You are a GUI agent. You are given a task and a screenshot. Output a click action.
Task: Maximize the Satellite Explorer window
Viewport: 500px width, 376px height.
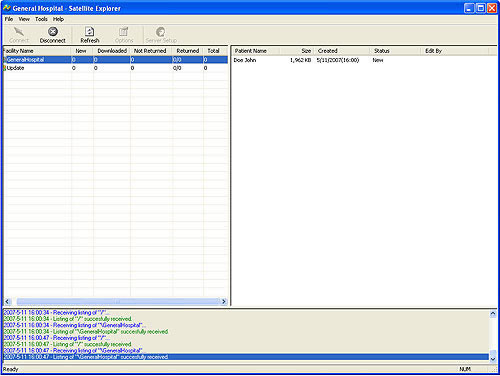click(x=481, y=8)
